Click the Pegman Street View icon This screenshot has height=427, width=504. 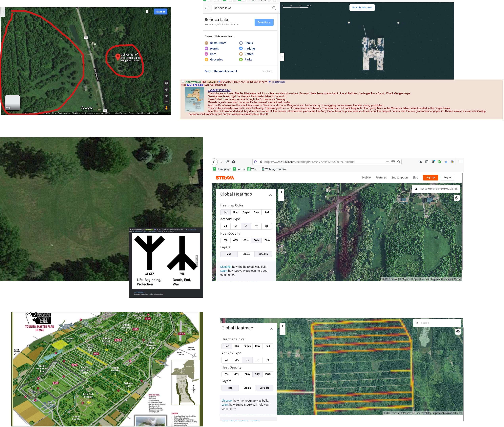click(166, 108)
